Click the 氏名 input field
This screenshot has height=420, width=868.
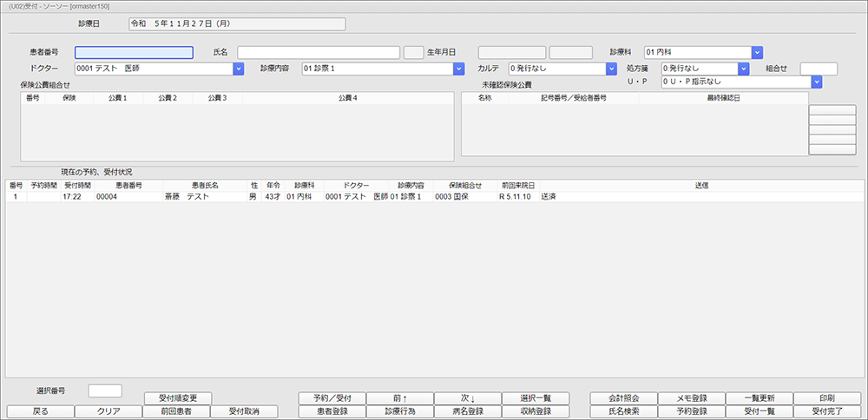coord(319,53)
